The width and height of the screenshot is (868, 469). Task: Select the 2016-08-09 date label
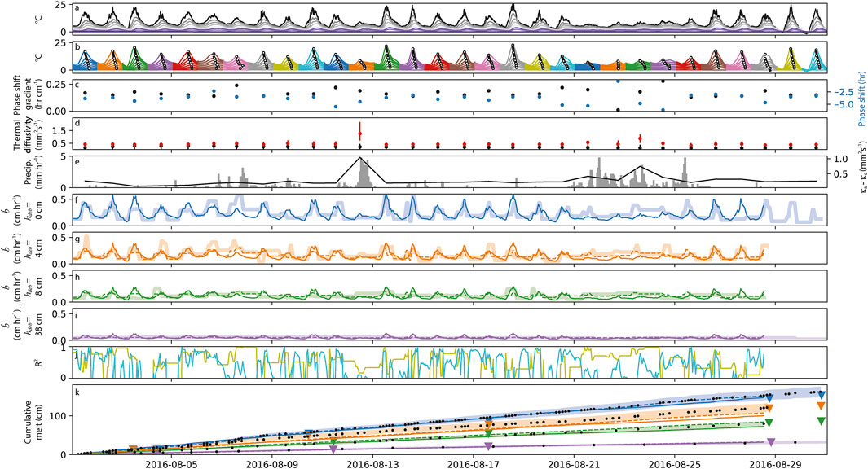point(272,464)
